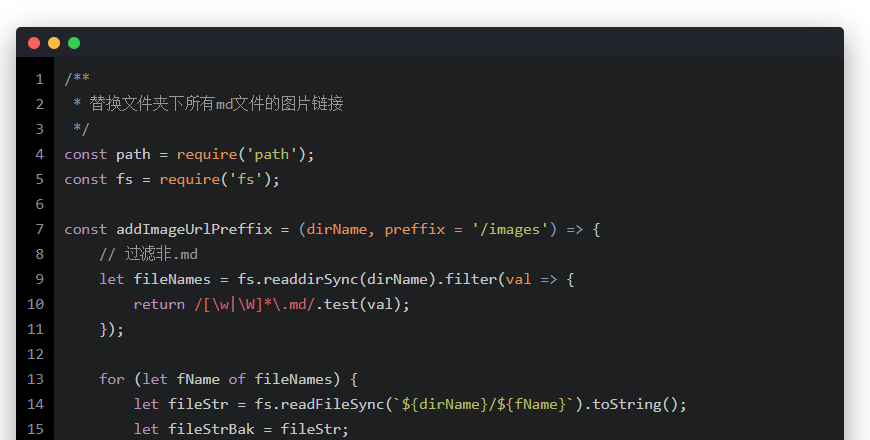Click line number 1 in gutter
The height and width of the screenshot is (440, 870).
39,79
